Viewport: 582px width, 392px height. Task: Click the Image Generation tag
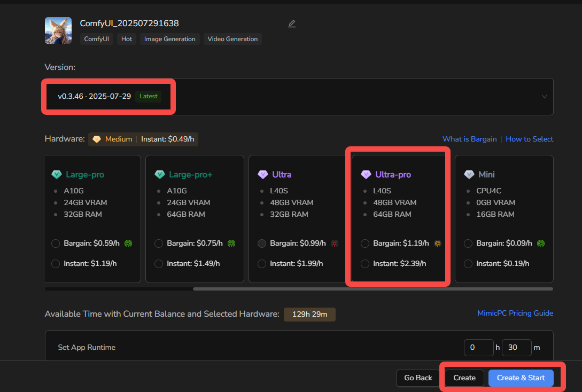click(x=169, y=39)
